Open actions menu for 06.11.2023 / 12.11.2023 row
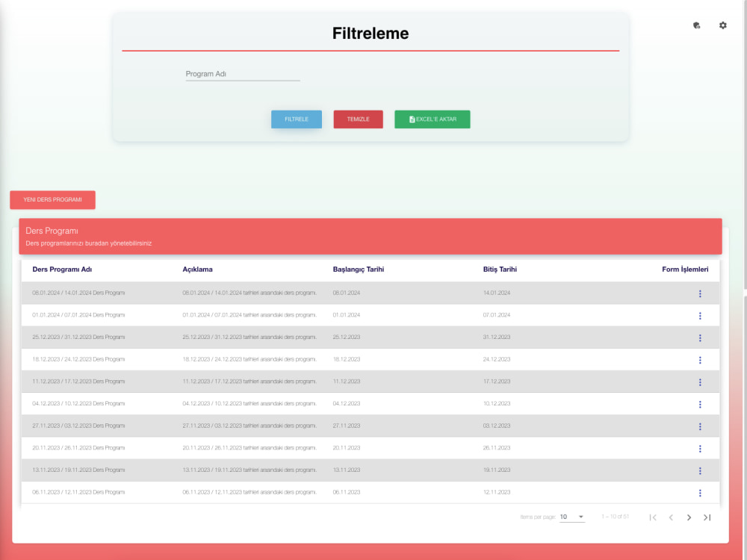Screen dimensions: 747x560 click(700, 492)
